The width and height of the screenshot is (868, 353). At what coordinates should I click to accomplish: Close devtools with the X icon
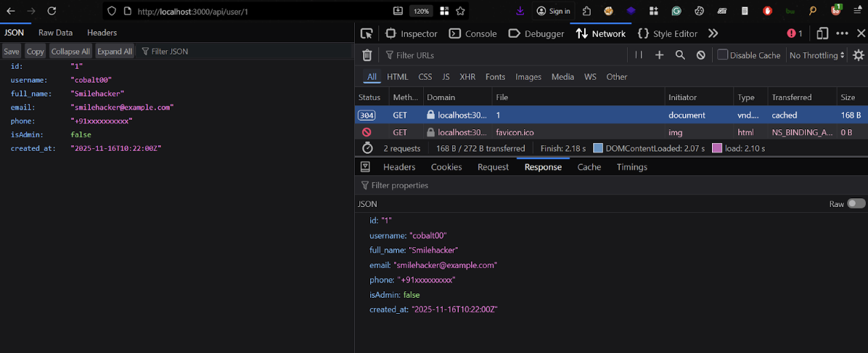tap(861, 34)
